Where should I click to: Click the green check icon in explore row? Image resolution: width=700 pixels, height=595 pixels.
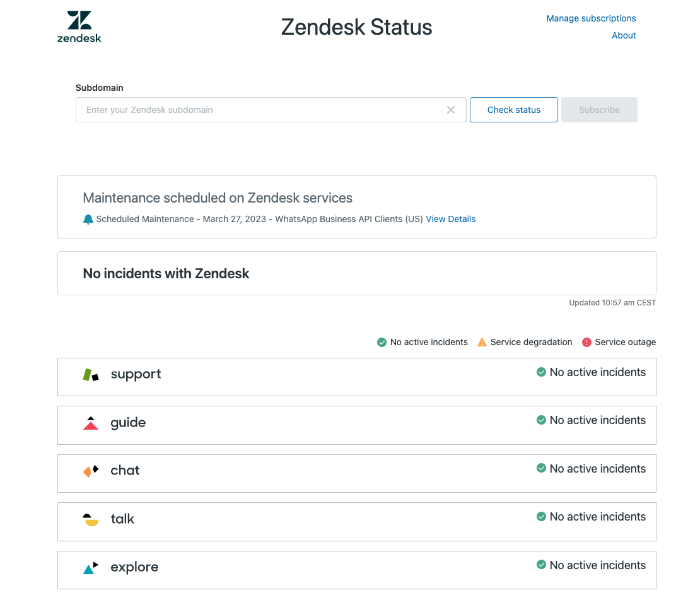(x=541, y=565)
